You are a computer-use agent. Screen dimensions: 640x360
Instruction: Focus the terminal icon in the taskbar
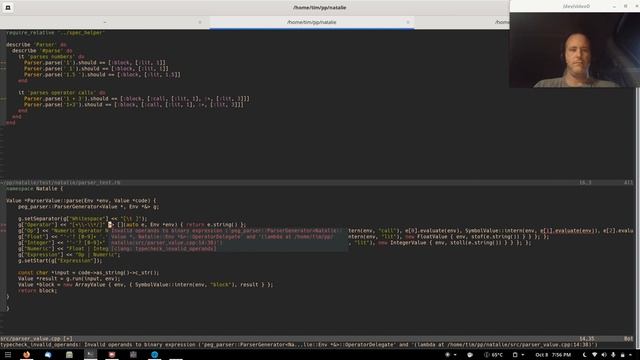tap(91, 355)
